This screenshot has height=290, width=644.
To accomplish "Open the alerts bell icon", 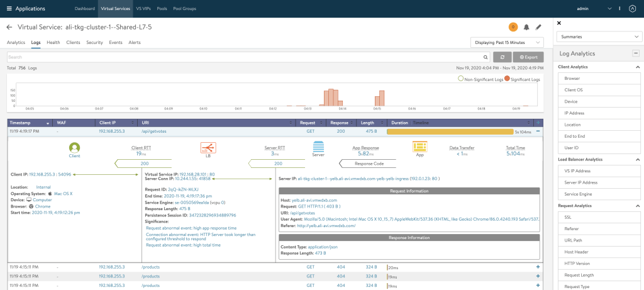I will point(526,27).
